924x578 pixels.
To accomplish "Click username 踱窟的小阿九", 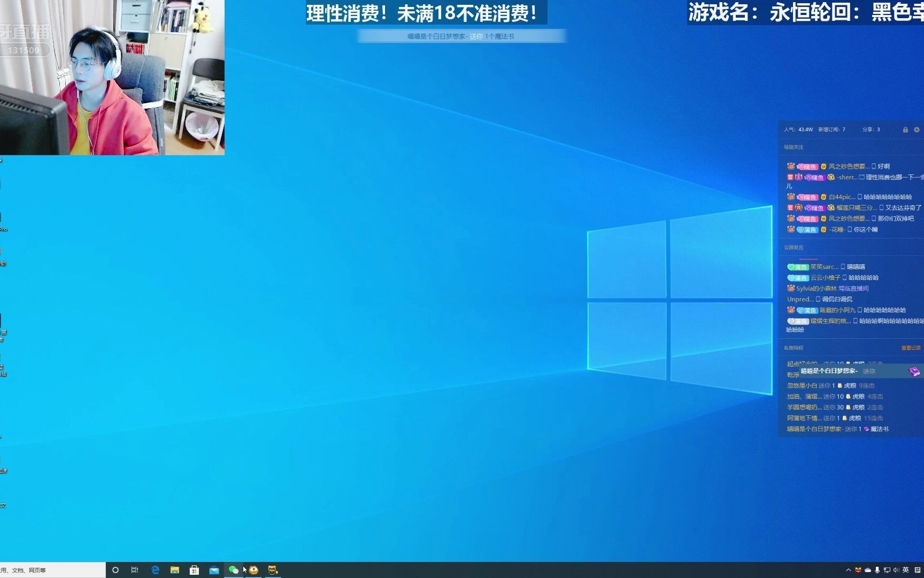I will [837, 310].
